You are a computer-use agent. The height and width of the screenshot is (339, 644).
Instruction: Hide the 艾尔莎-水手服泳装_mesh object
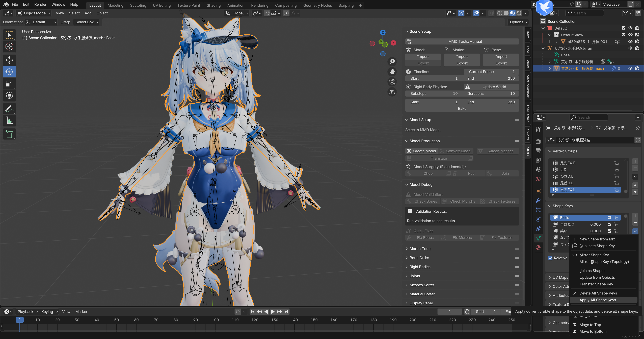tap(631, 68)
